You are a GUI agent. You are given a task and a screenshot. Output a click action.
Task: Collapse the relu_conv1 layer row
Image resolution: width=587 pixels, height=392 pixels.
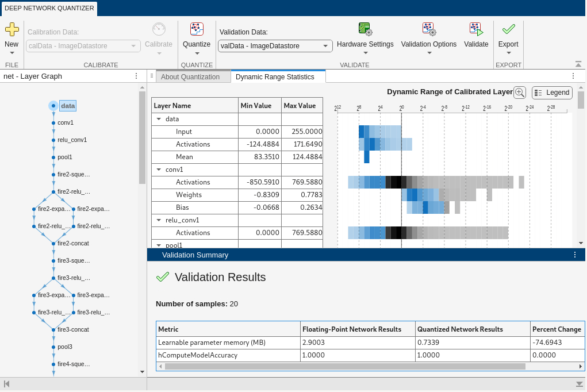coord(159,220)
